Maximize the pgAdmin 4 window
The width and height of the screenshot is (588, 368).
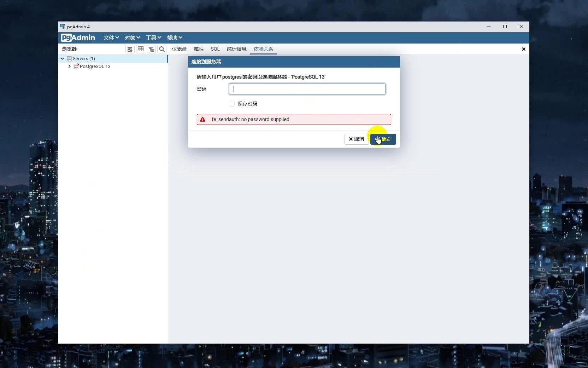505,27
